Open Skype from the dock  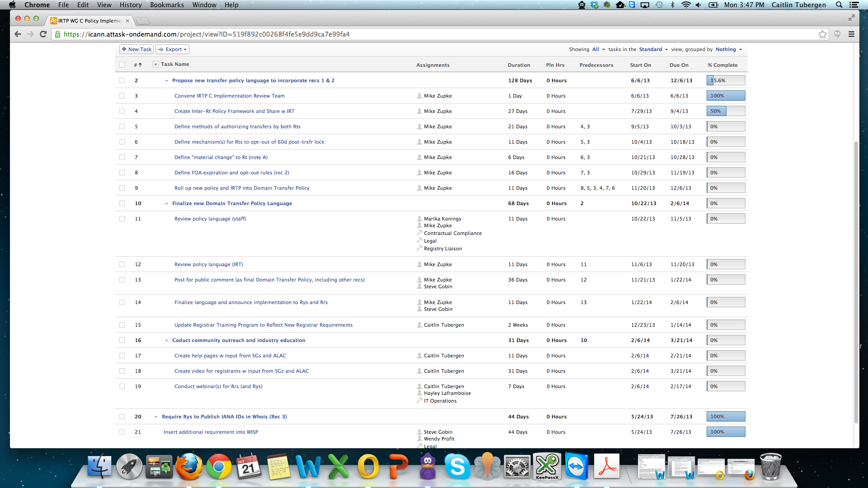[457, 467]
